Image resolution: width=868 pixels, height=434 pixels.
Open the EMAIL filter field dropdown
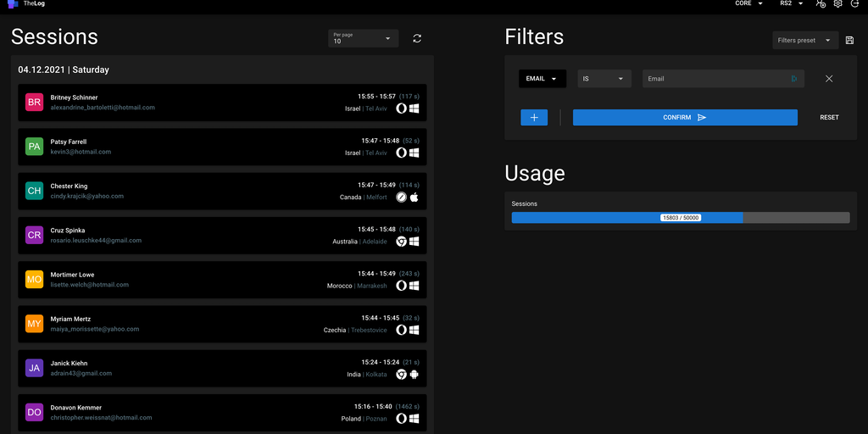click(542, 79)
